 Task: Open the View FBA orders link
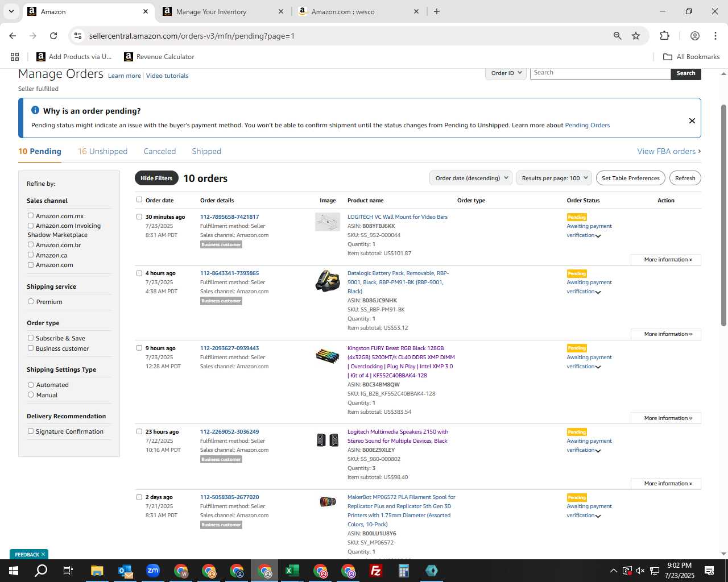[x=669, y=151]
